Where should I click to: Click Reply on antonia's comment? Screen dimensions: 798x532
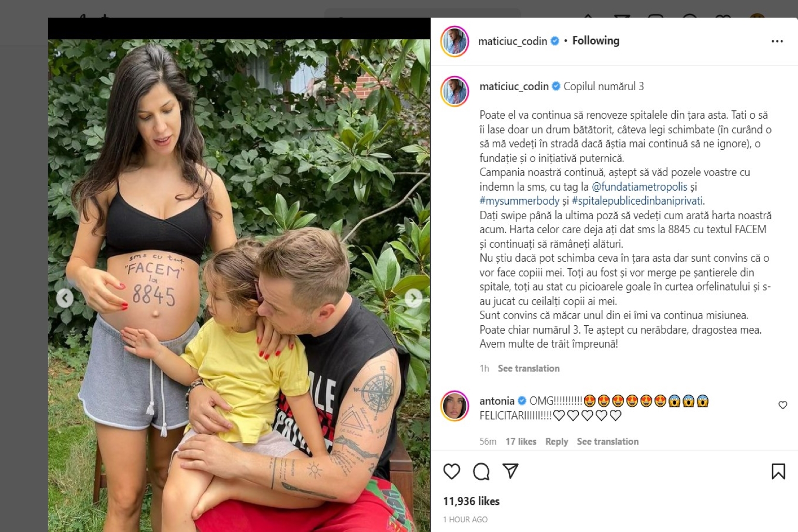pyautogui.click(x=557, y=441)
